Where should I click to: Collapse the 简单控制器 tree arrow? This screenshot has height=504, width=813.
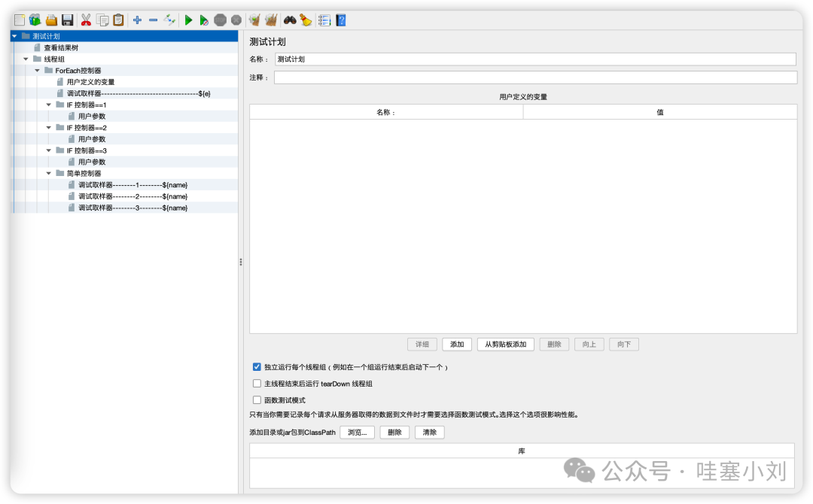pyautogui.click(x=49, y=173)
